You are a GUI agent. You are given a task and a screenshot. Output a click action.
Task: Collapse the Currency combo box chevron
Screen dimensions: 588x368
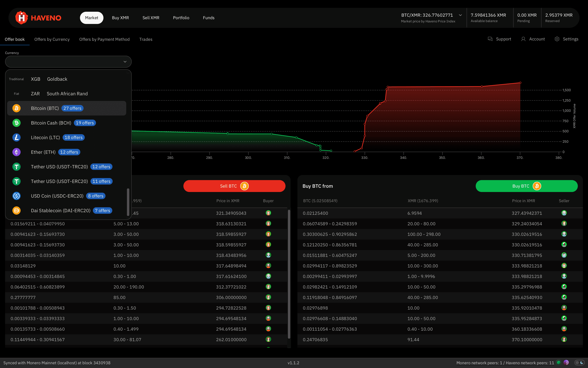pos(125,62)
